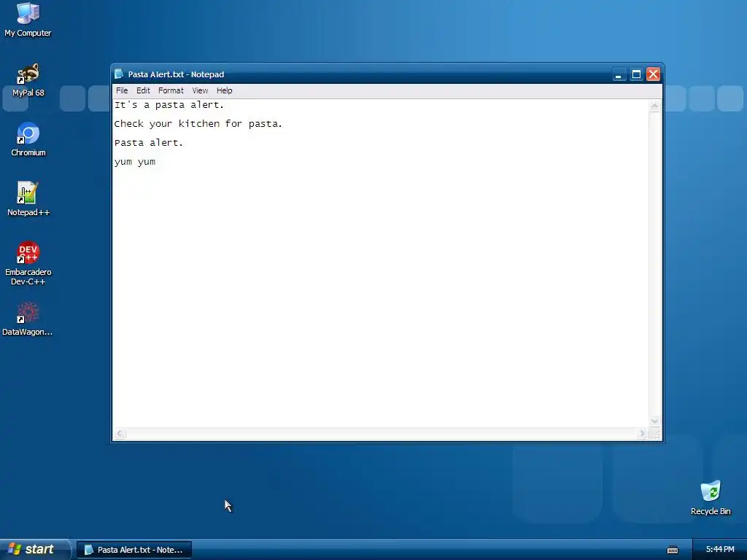Click the vertical scrollbar up arrow

coord(654,106)
